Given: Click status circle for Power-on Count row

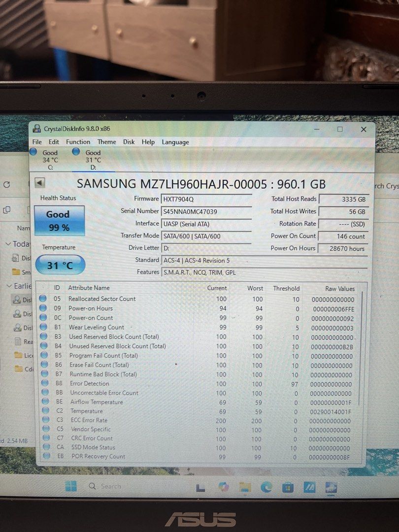Looking at the screenshot, I should click(x=43, y=317).
